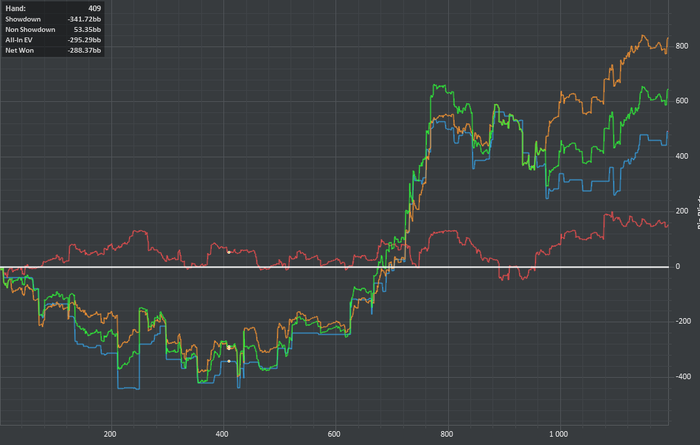The image size is (700, 445).
Task: Select the Non Showdown value 53.35bb
Action: [88, 29]
